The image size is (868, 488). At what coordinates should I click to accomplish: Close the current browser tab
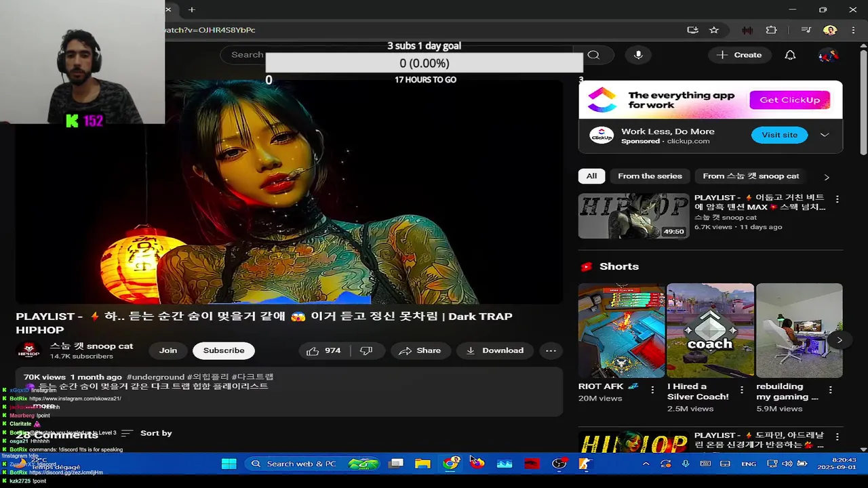168,9
